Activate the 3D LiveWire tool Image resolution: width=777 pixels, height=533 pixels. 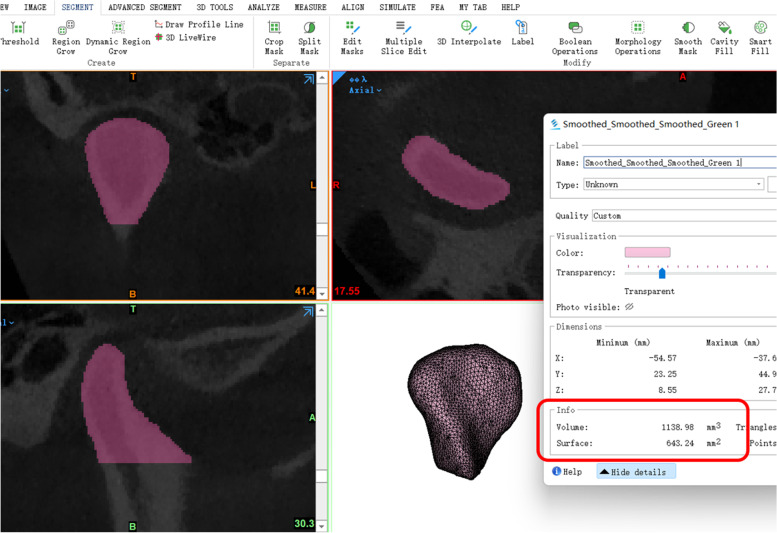[x=185, y=37]
